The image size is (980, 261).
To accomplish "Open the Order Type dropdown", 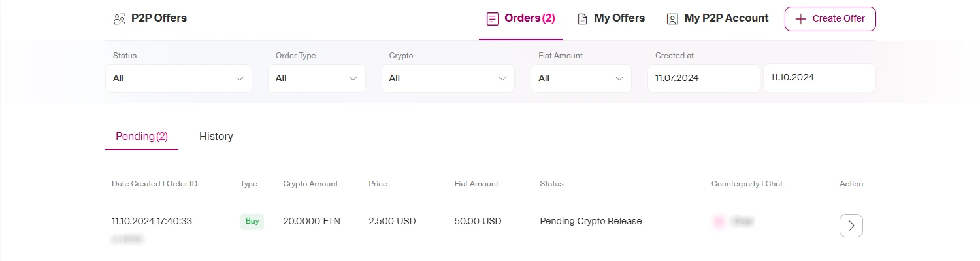I will (x=317, y=78).
